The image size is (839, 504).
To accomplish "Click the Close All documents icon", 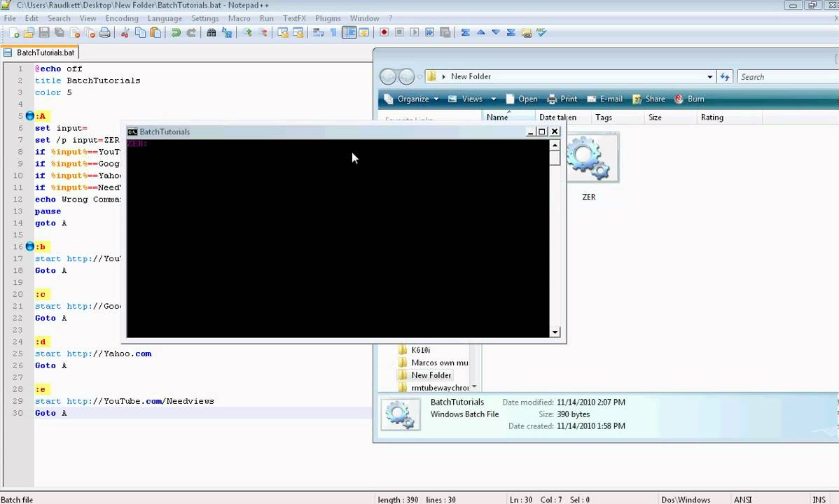I will (x=90, y=33).
